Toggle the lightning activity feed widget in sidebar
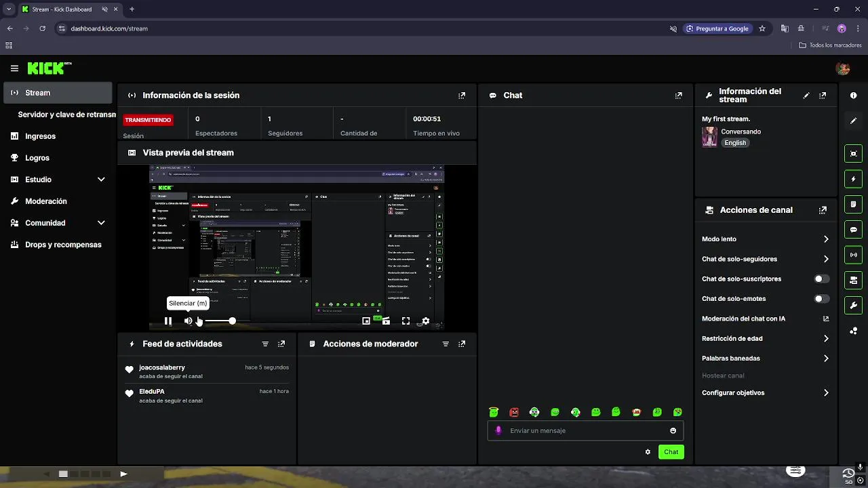Viewport: 868px width, 488px height. [853, 179]
